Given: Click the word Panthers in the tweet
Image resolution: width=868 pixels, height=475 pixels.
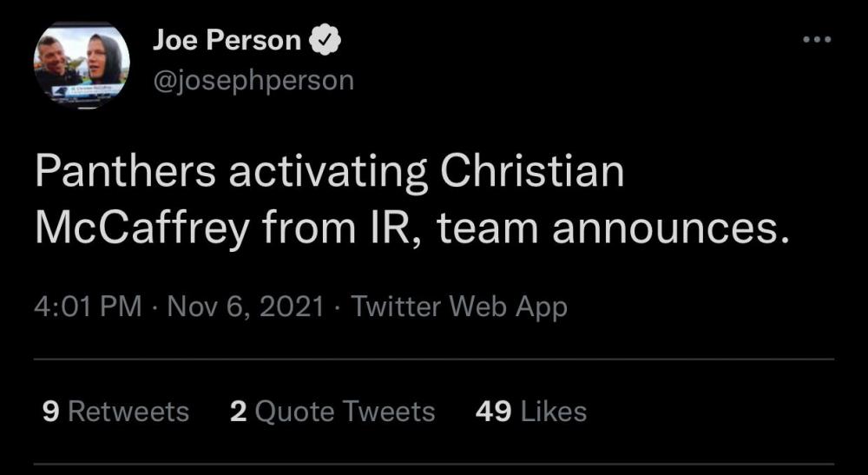Looking at the screenshot, I should click(125, 173).
